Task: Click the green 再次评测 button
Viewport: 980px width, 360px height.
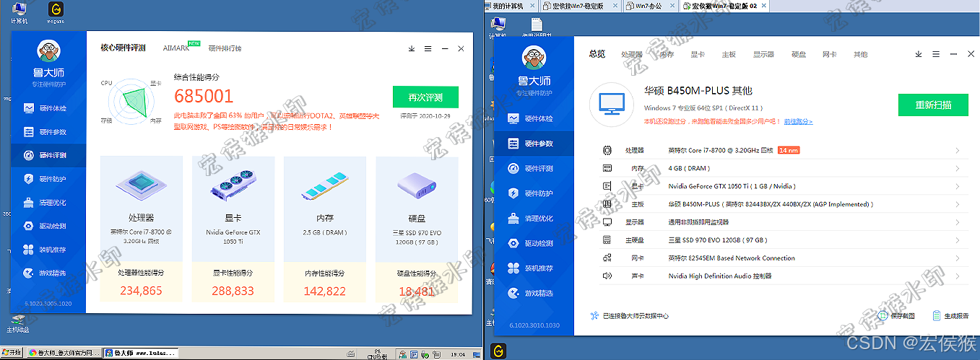Action: [x=426, y=97]
